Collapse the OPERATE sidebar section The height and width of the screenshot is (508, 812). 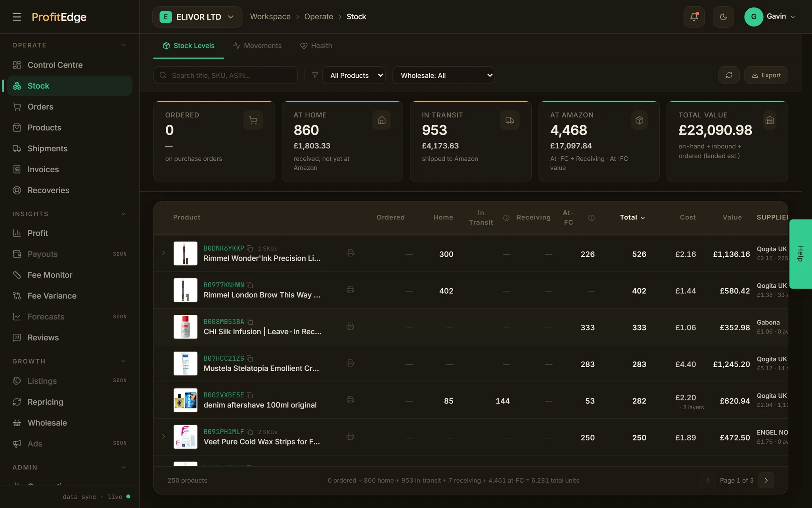click(x=123, y=45)
